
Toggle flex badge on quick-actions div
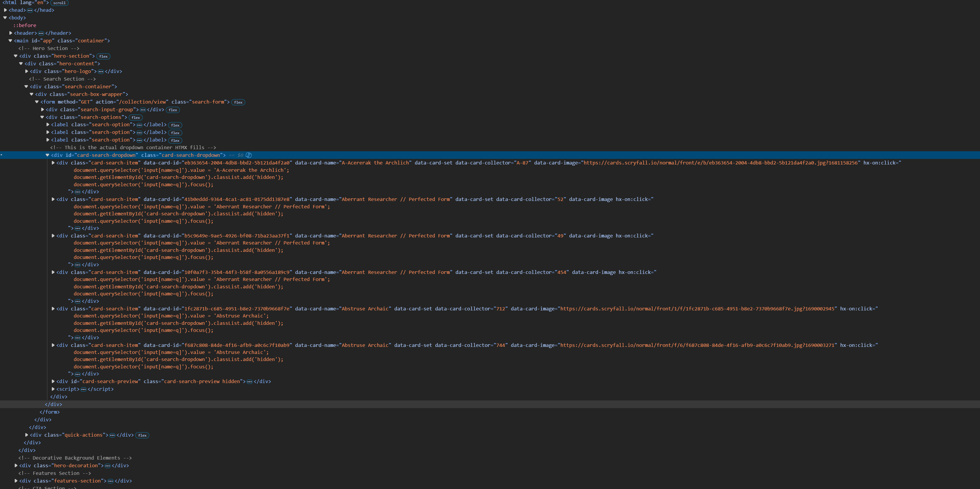pyautogui.click(x=142, y=435)
